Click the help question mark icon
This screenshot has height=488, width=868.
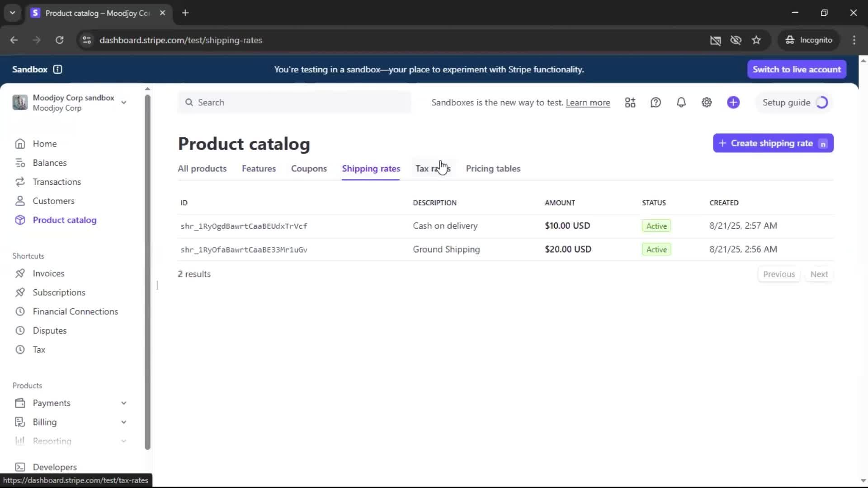click(x=656, y=103)
